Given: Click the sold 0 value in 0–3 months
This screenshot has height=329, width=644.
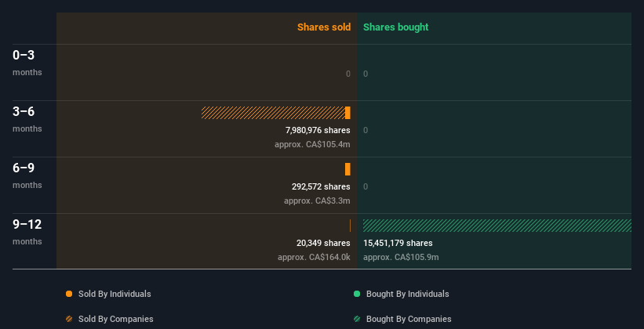Looking at the screenshot, I should tap(348, 74).
